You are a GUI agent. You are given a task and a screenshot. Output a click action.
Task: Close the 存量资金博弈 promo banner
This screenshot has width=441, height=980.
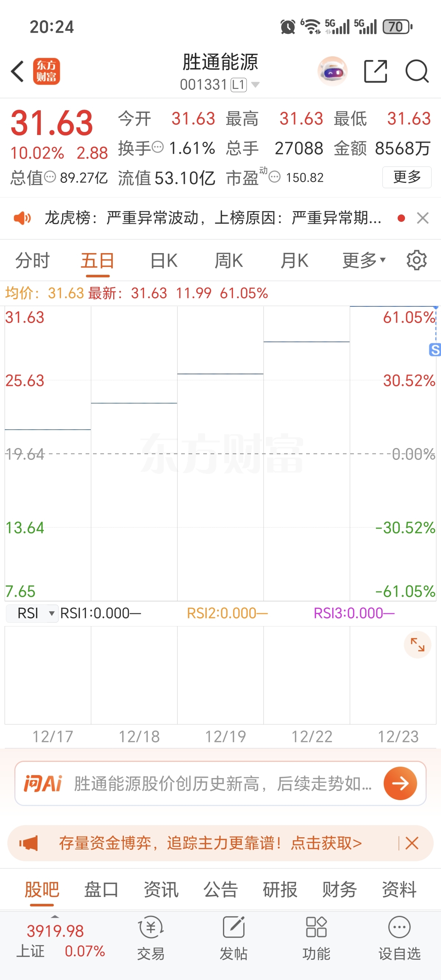click(412, 843)
